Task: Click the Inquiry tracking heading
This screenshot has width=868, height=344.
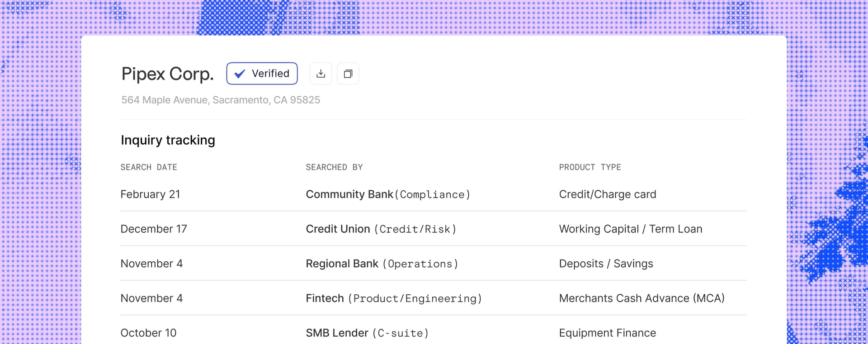Action: pyautogui.click(x=168, y=140)
